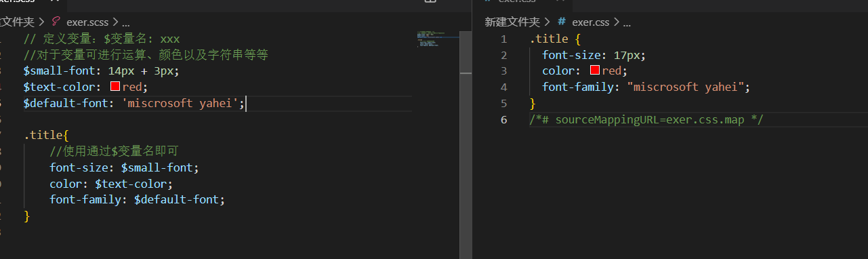Click the closing brace in exer.css
Image resolution: width=868 pixels, height=259 pixels.
[533, 104]
